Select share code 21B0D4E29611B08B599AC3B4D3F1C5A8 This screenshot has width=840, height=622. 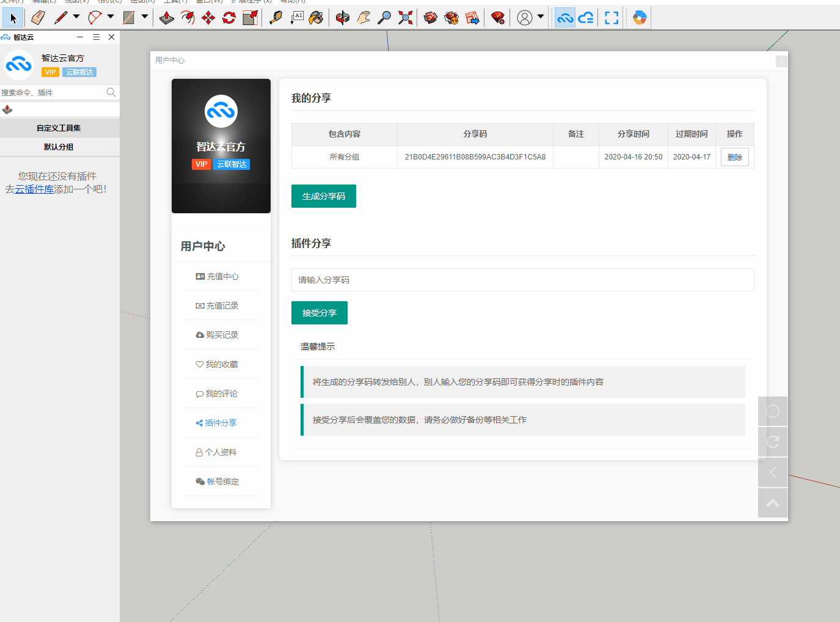pos(475,157)
